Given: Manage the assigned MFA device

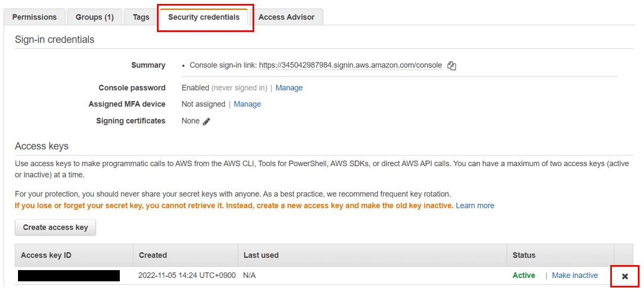Looking at the screenshot, I should click(247, 104).
